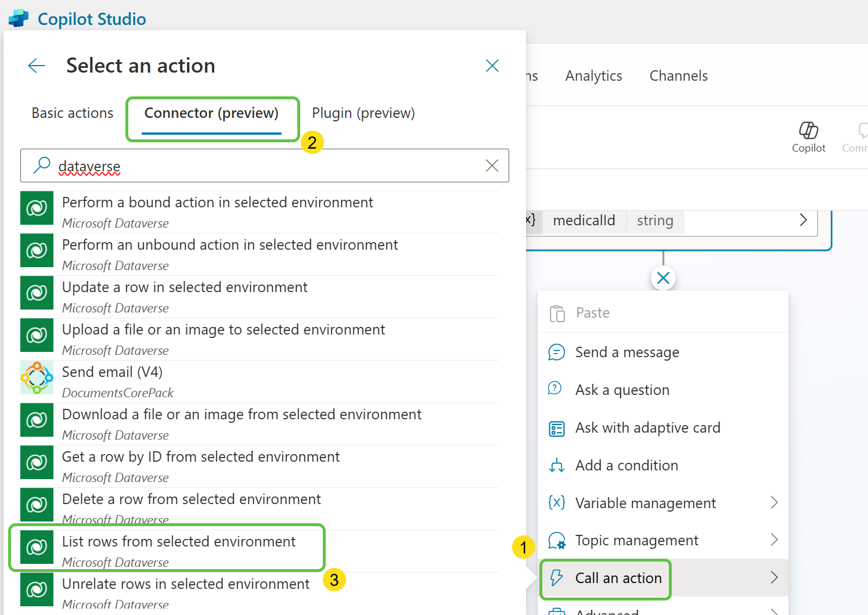Expand the Variable management submenu chevron
This screenshot has width=868, height=615.
click(775, 502)
